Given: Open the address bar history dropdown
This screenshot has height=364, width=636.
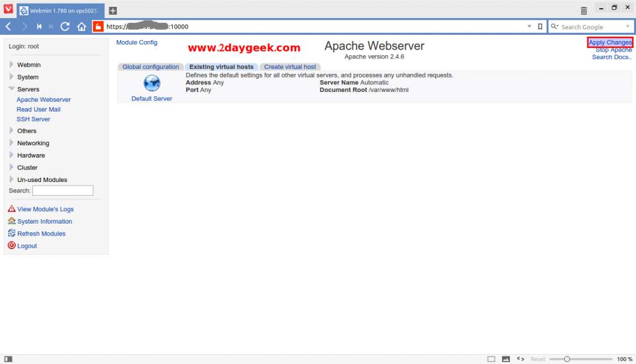Looking at the screenshot, I should point(529,27).
